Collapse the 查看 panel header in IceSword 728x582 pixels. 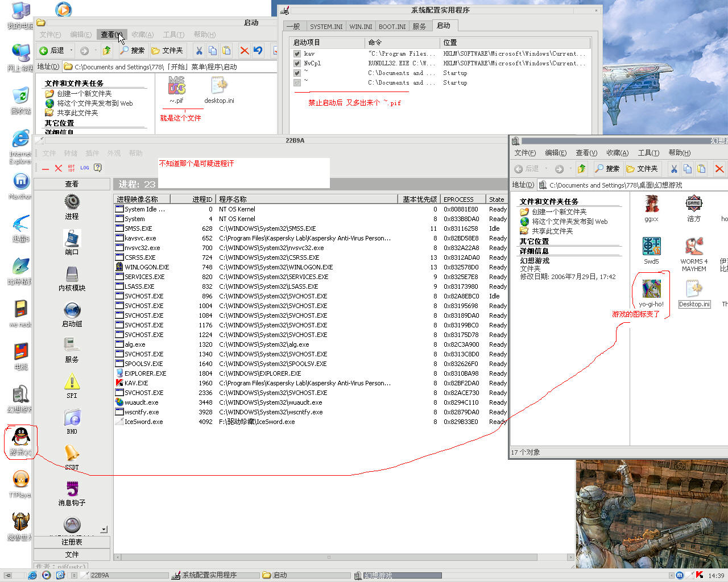pos(72,184)
